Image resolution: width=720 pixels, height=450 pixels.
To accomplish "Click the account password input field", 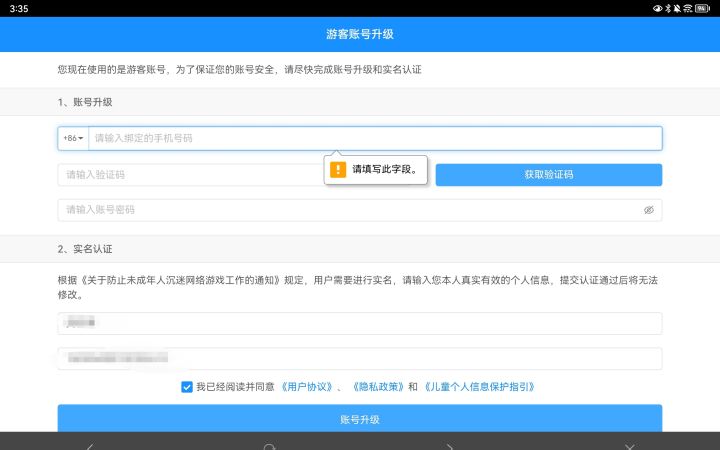I will pos(360,210).
